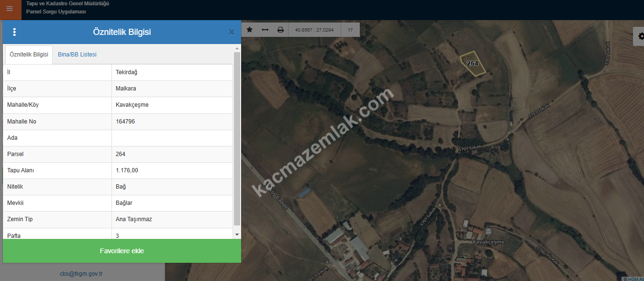Click the print map icon
This screenshot has width=644, height=281.
pos(280,30)
